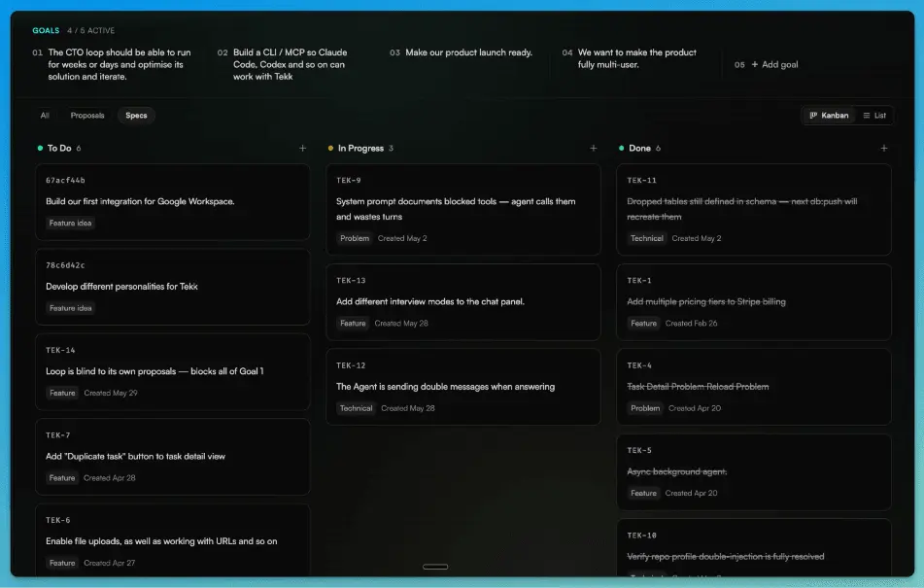Open card Develop different personalities for Tekk
Screen dimensions: 924x588
tap(173, 287)
